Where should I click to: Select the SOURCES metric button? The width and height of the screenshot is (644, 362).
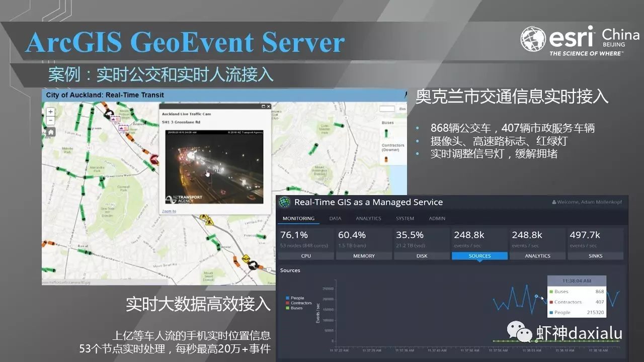point(479,256)
